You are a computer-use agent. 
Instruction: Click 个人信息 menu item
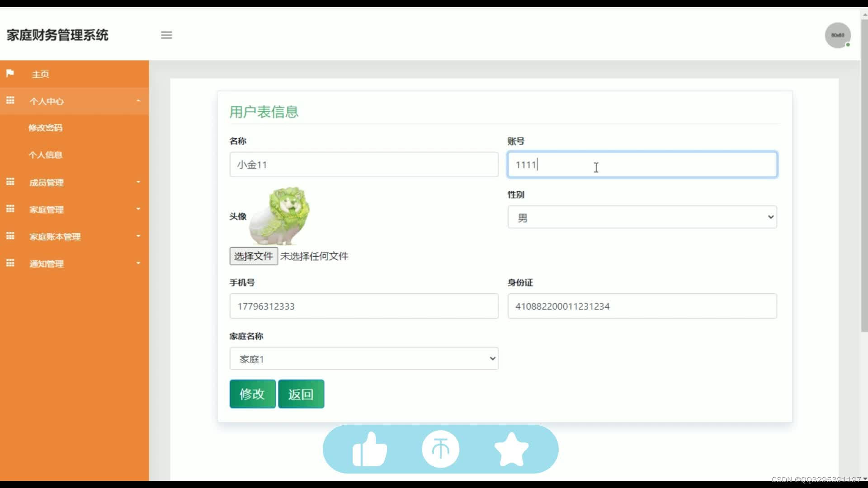(x=46, y=155)
